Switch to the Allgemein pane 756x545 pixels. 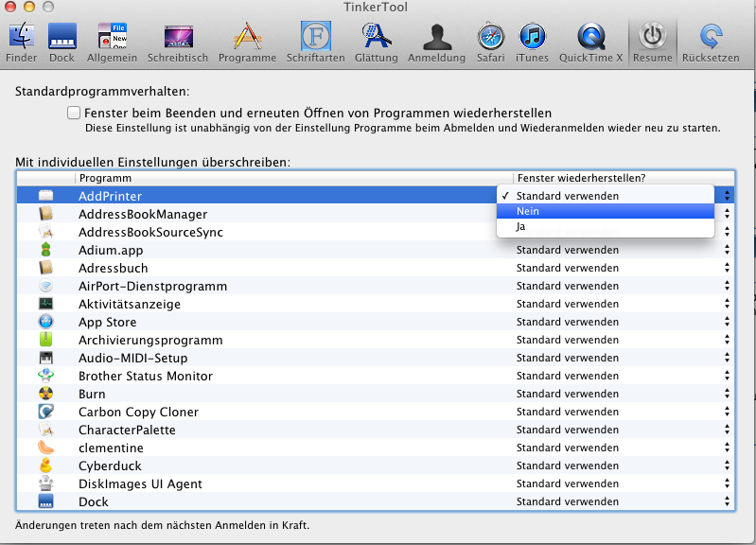pos(112,43)
